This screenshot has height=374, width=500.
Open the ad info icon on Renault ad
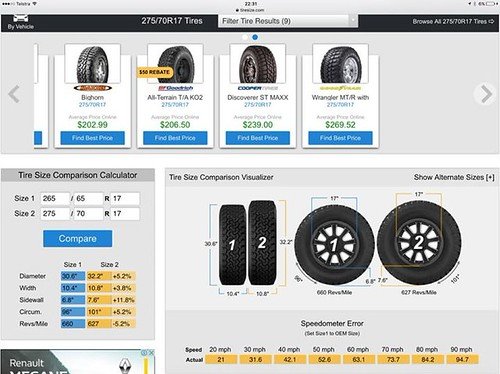tap(144, 353)
